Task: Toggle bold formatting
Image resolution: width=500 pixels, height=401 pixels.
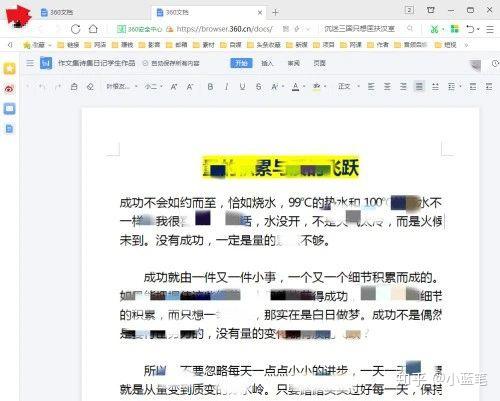Action: coord(210,87)
